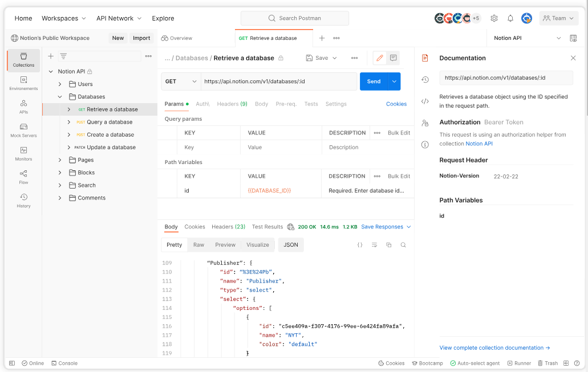The height and width of the screenshot is (372, 588).
Task: Open Mock Servers in the sidebar
Action: [23, 130]
